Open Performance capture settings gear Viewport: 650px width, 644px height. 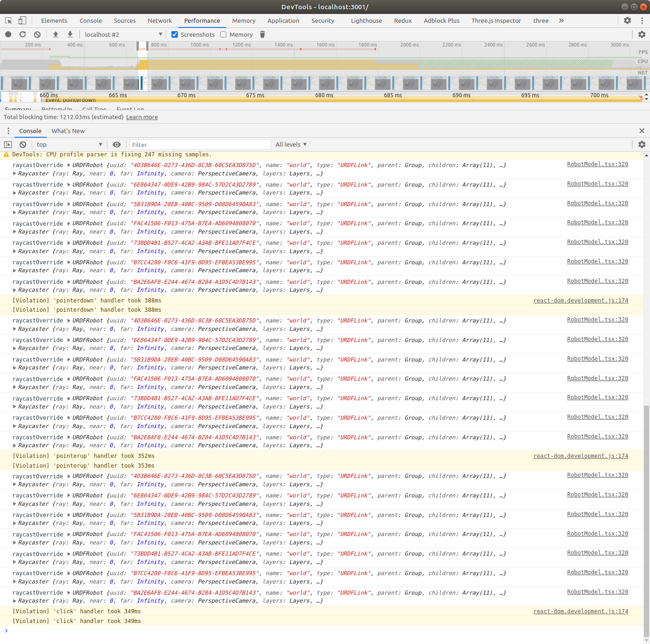pos(642,34)
